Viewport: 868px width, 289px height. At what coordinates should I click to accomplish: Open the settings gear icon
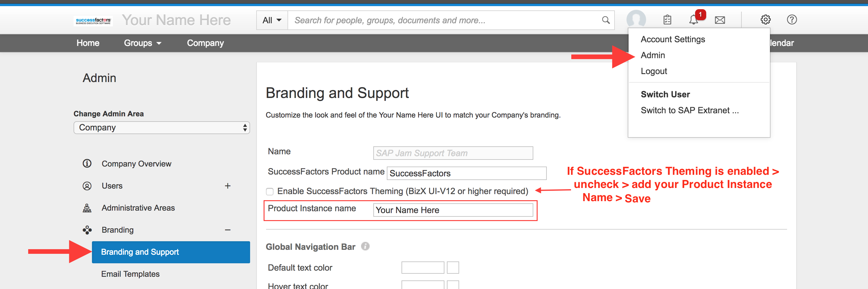click(765, 20)
